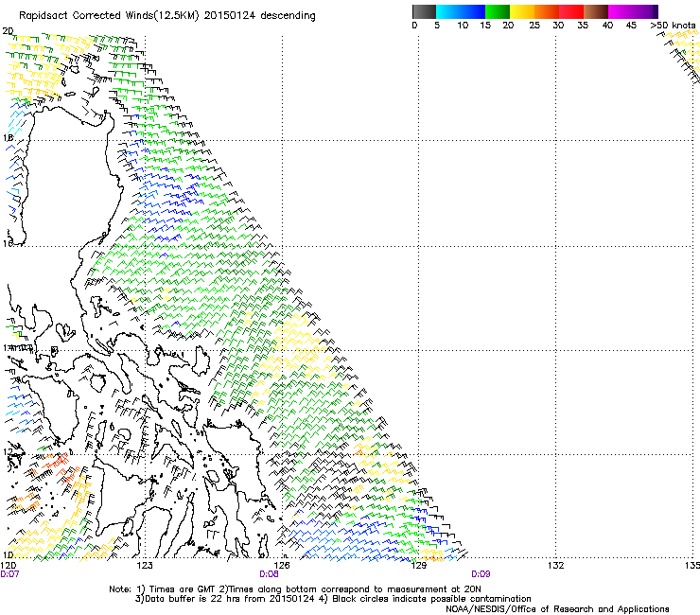Click the brown 35-40 knots legend swatch
Viewport: 700px width, 615px height.
pyautogui.click(x=596, y=11)
